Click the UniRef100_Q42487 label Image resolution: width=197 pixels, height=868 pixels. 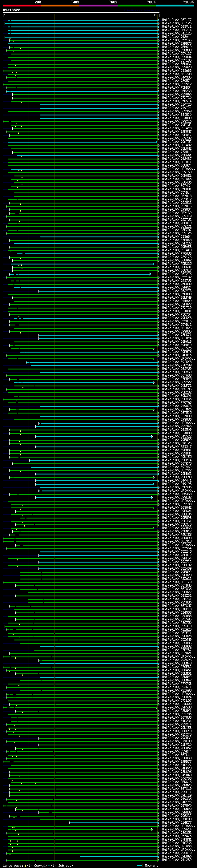point(177,159)
